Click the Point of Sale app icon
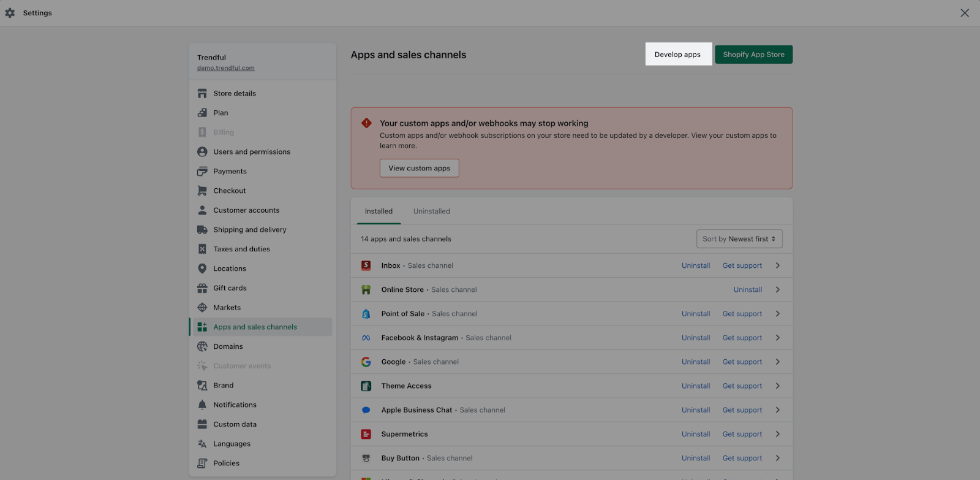This screenshot has width=980, height=480. coord(366,314)
